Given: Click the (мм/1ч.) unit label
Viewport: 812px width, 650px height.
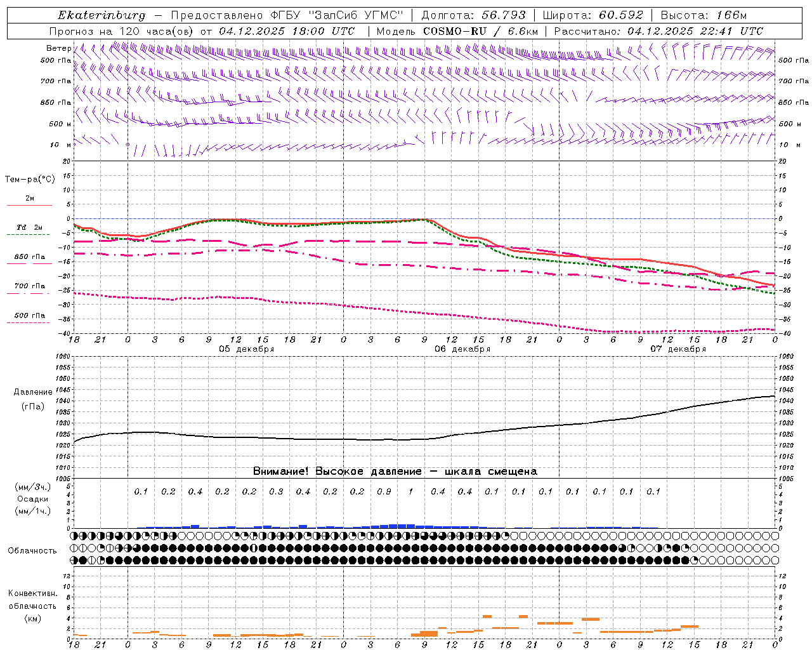Looking at the screenshot, I should coord(33,511).
